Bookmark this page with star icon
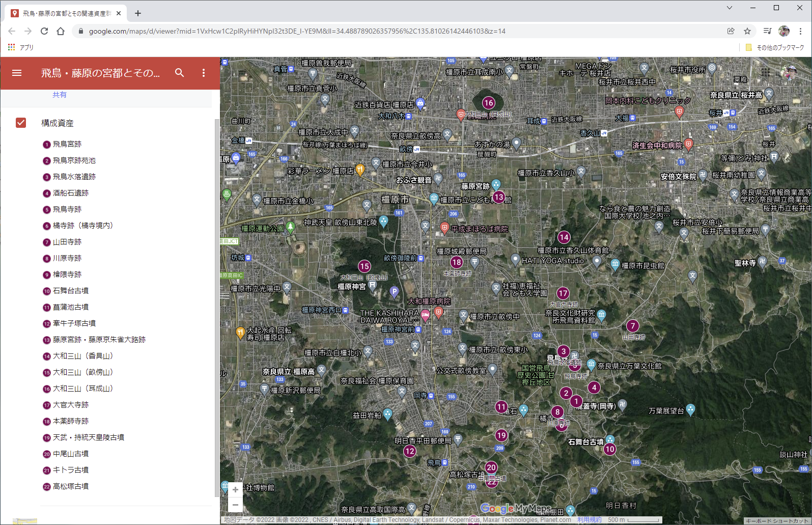This screenshot has height=525, width=812. click(747, 31)
